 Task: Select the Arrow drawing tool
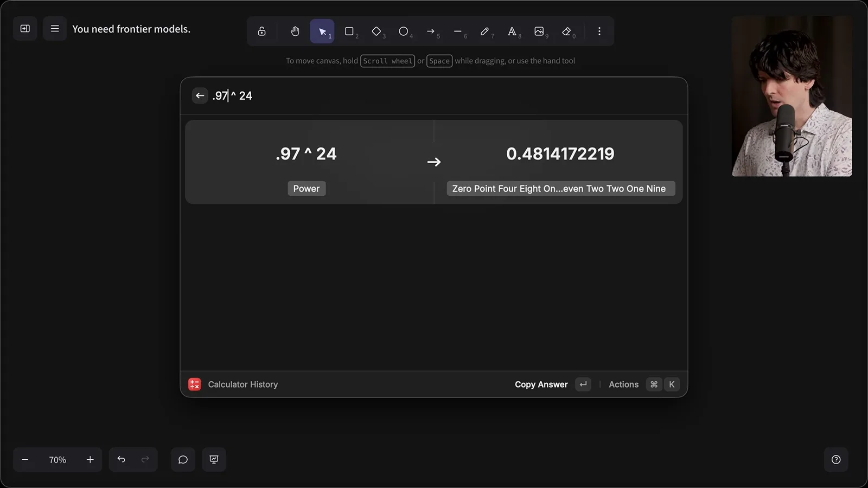click(x=431, y=31)
